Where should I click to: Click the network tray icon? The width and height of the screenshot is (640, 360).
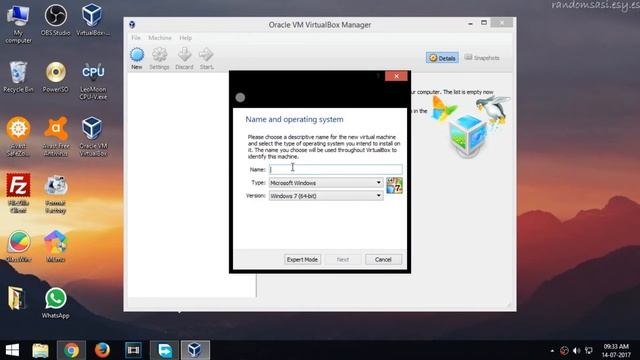click(589, 351)
